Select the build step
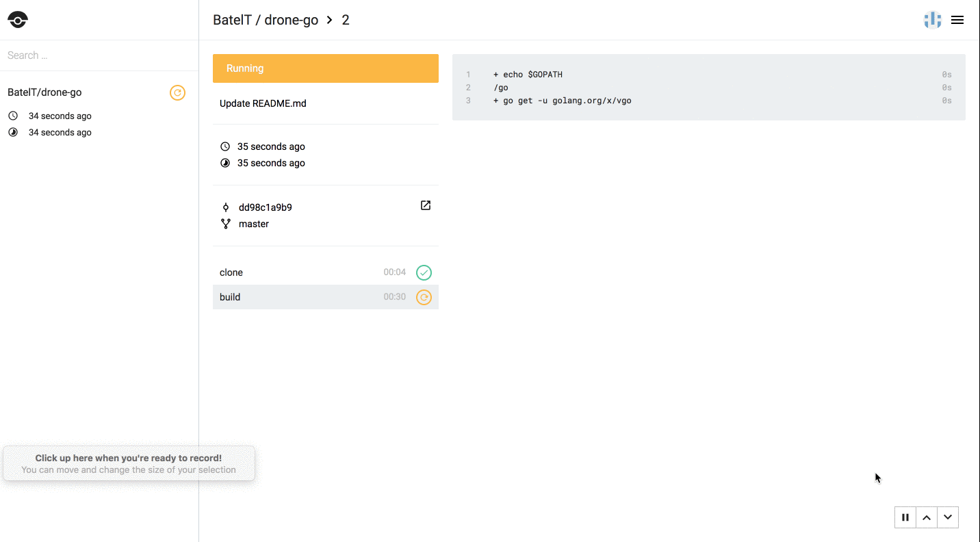The height and width of the screenshot is (542, 980). tap(230, 297)
